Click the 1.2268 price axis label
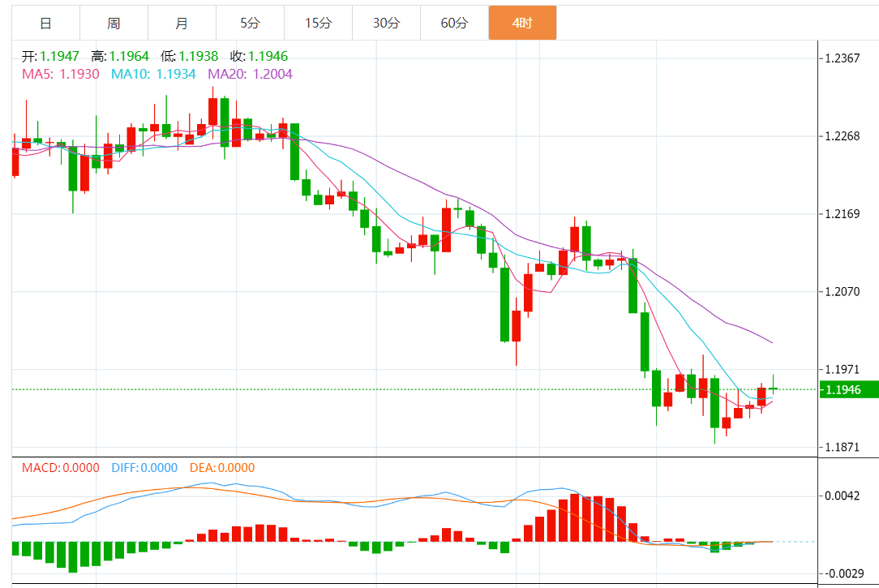 tap(843, 136)
